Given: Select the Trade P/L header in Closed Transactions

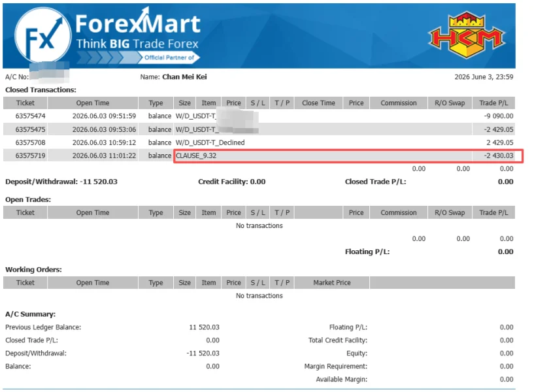Looking at the screenshot, I should [493, 103].
